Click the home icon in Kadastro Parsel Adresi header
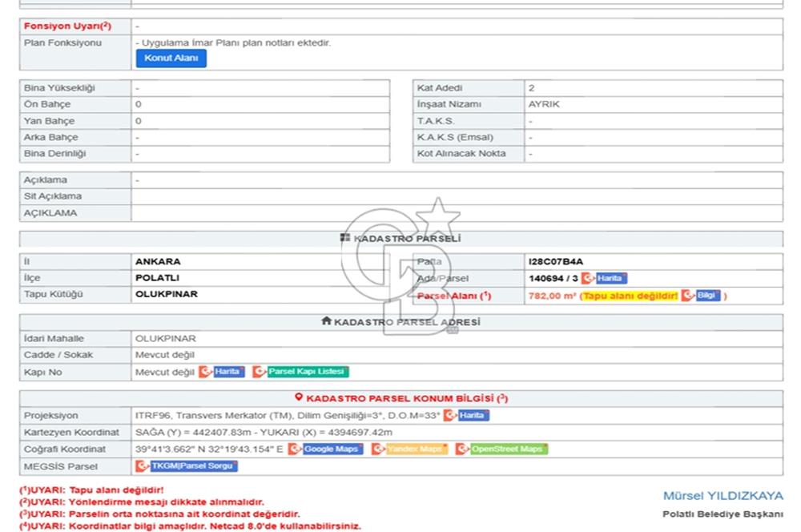This screenshot has height=532, width=801. pos(326,321)
